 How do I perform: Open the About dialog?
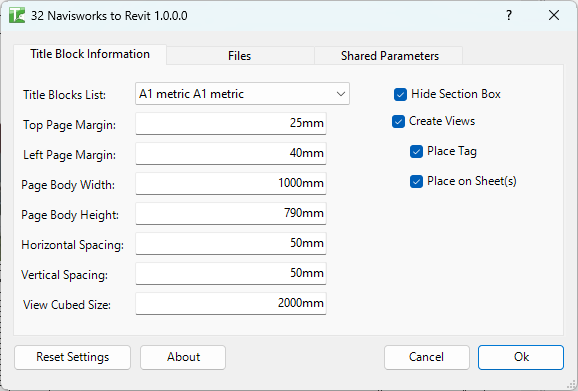(183, 357)
